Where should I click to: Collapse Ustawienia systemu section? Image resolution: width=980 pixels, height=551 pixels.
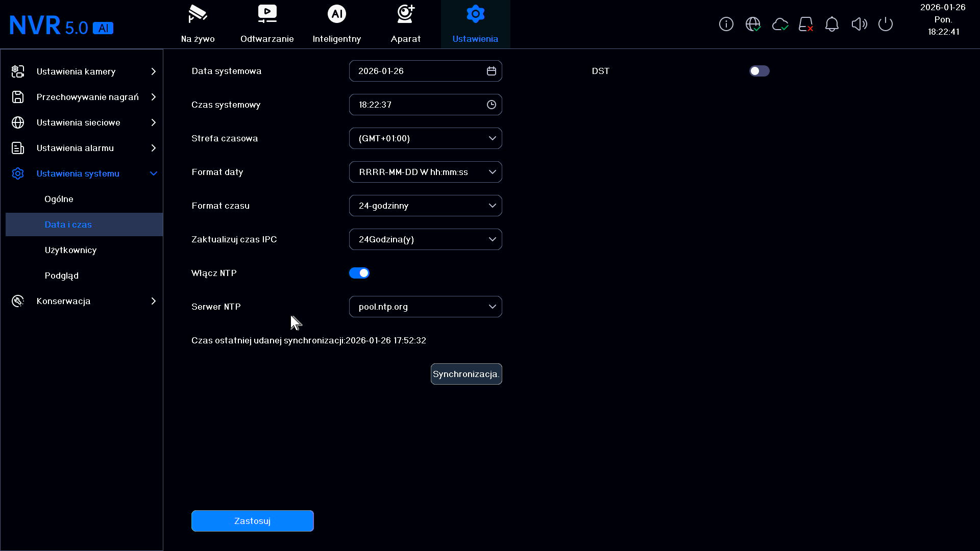(84, 173)
